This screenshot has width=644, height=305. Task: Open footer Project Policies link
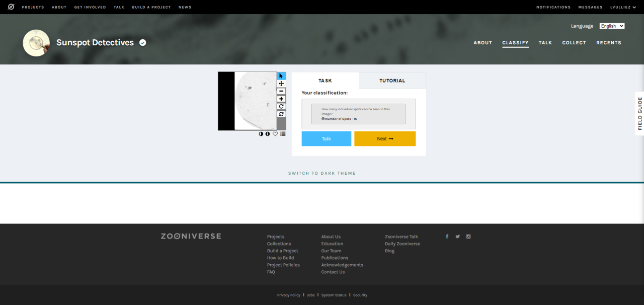(x=283, y=265)
